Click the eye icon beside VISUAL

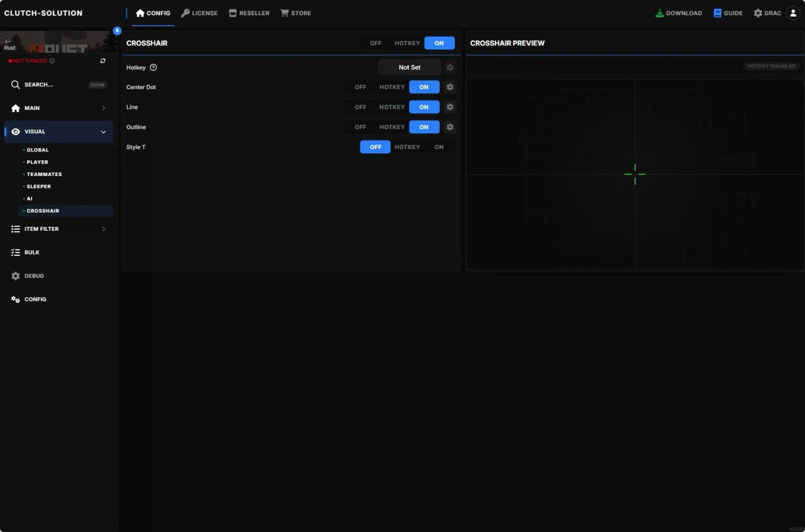(16, 131)
